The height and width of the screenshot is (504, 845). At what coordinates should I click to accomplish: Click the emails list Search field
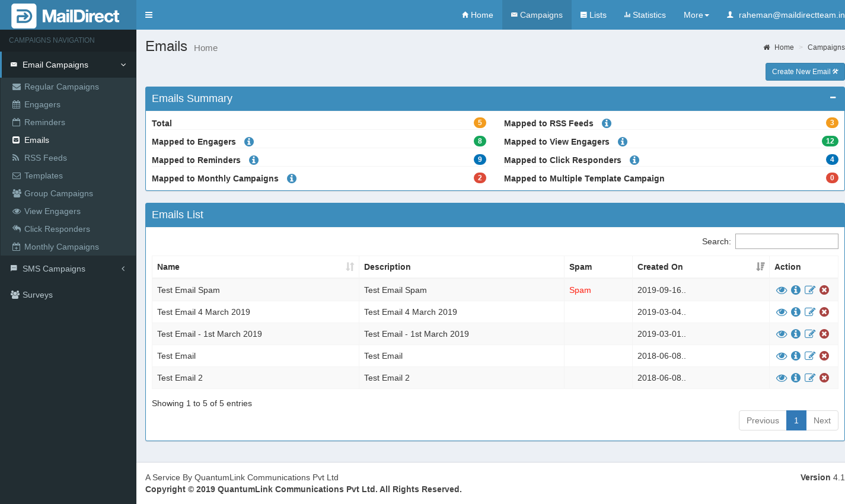coord(786,241)
